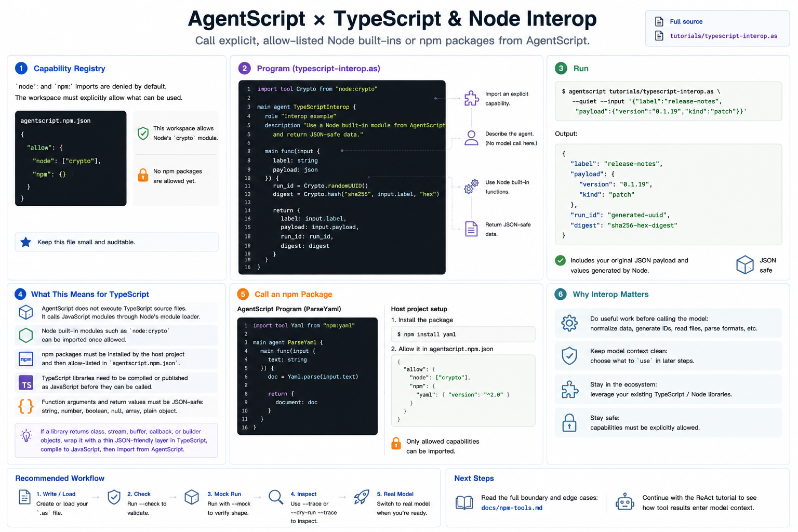Image resolution: width=798 pixels, height=532 pixels.
Task: Click the Next Steps heading
Action: pyautogui.click(x=474, y=478)
